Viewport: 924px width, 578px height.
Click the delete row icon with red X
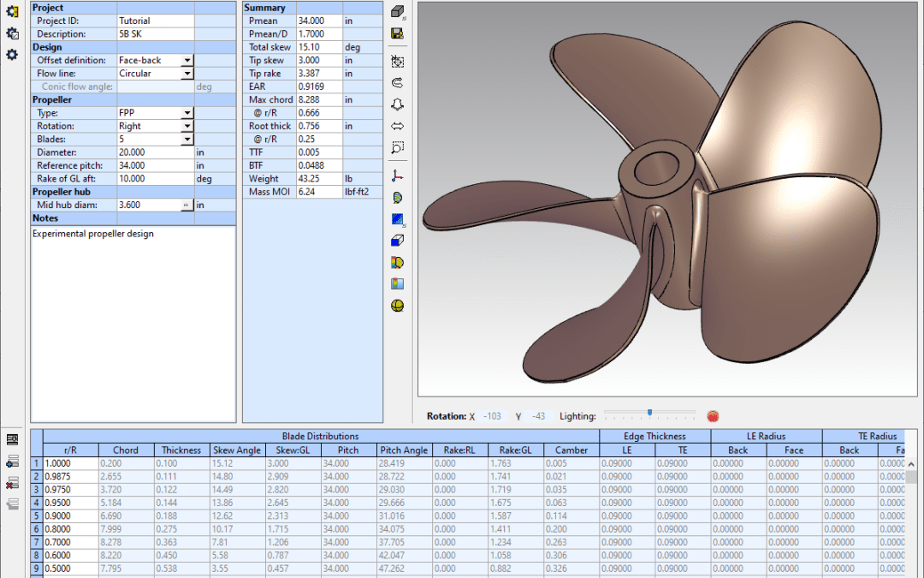point(13,483)
